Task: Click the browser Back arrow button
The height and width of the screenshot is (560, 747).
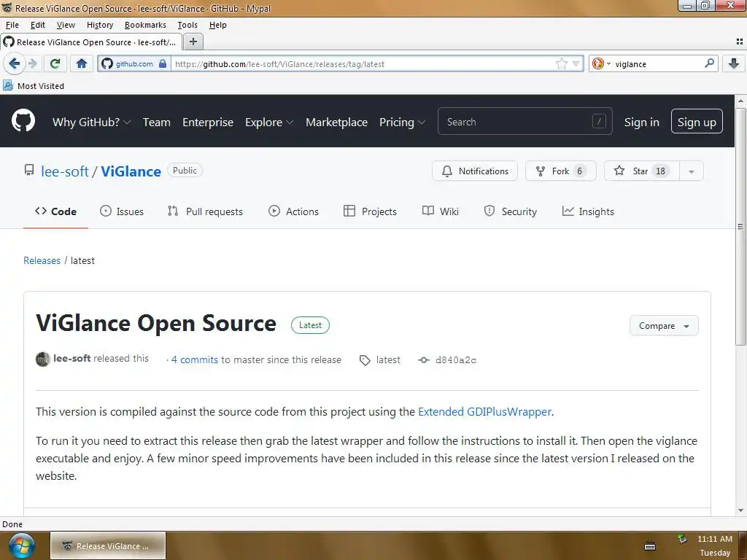Action: tap(14, 63)
